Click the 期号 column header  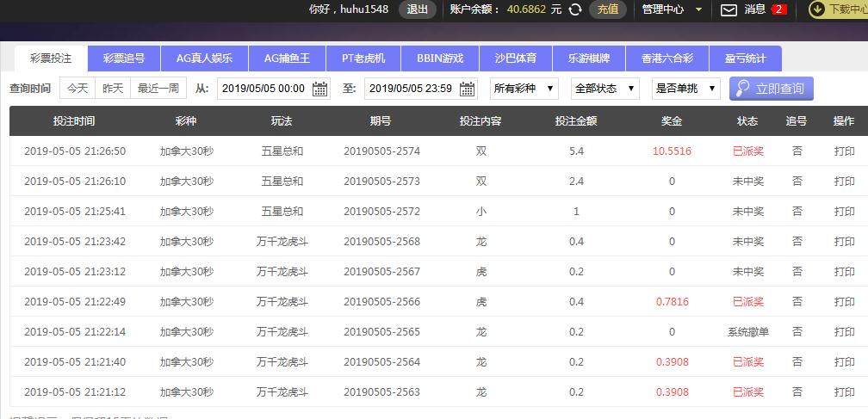[x=381, y=121]
